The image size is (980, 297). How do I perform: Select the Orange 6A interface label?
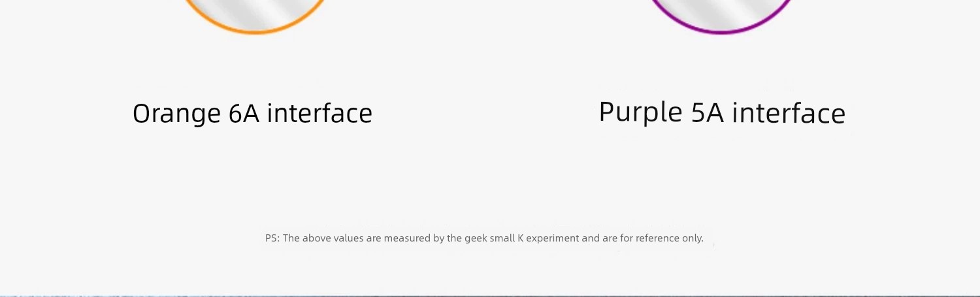pos(252,113)
